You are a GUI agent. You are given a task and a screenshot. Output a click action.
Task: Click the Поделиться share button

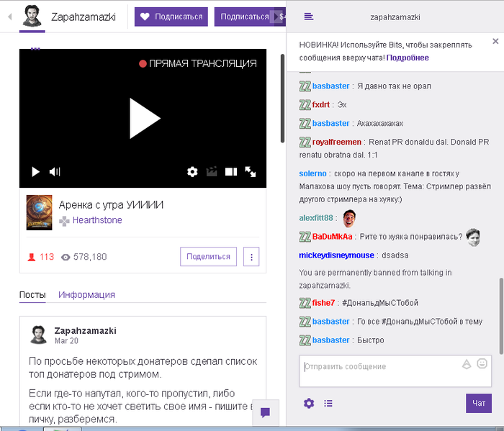pos(208,257)
